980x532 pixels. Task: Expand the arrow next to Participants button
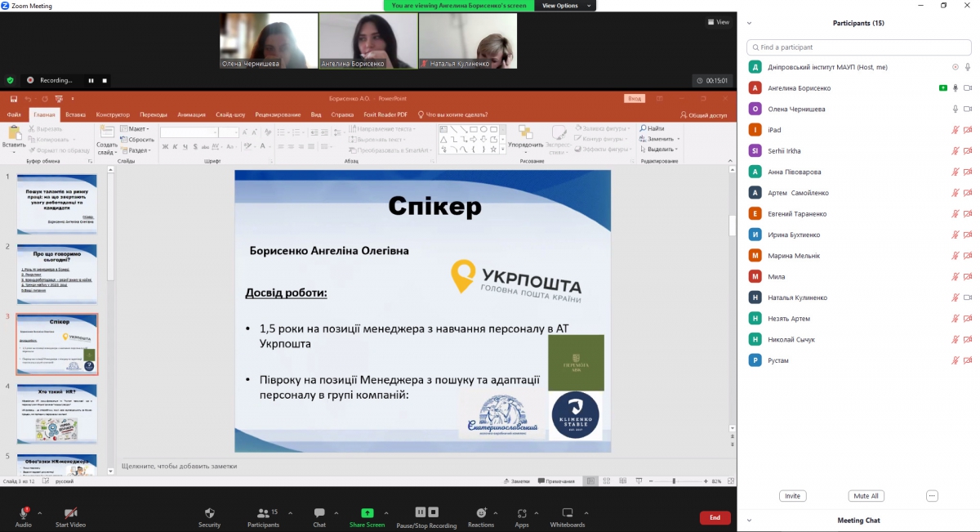coord(290,512)
